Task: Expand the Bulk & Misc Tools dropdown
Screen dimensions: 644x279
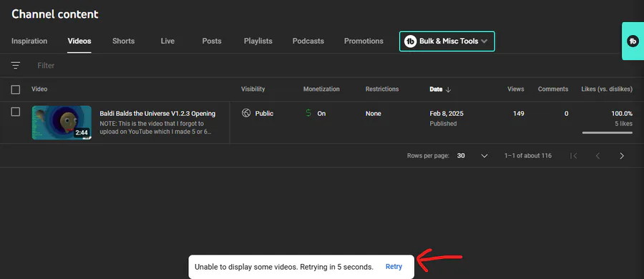Action: [x=484, y=41]
